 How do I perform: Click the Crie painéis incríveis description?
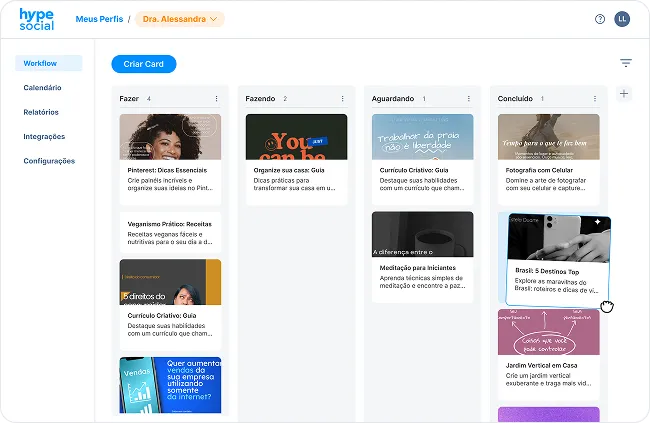tap(170, 184)
